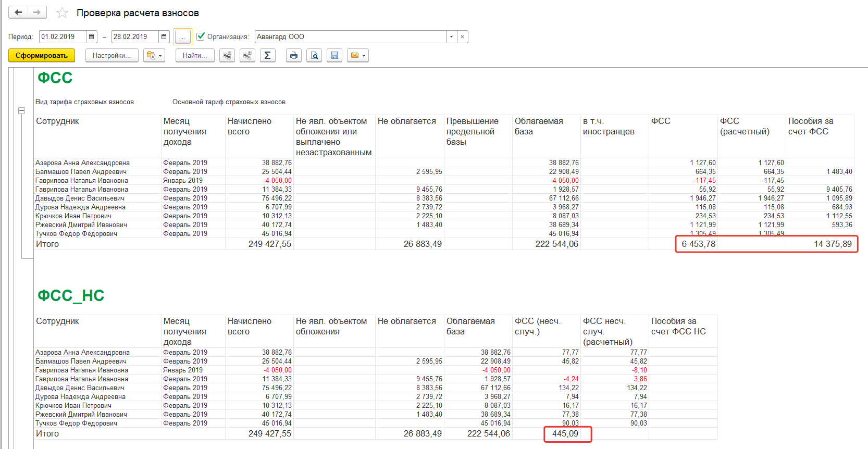This screenshot has height=449, width=868.
Task: Collapse all report groups icon
Action: pyautogui.click(x=227, y=56)
